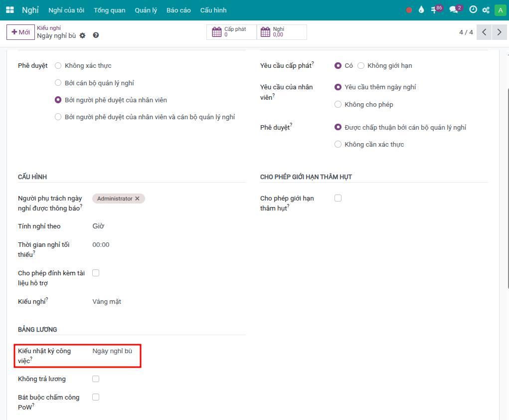The height and width of the screenshot is (420, 509).
Task: Open the main apps grid menu
Action: click(10, 10)
